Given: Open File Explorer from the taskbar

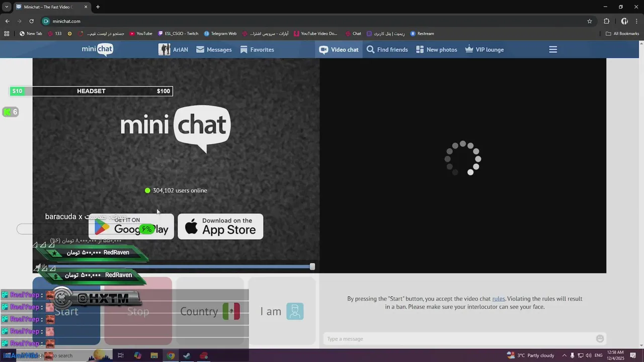Looking at the screenshot, I should coord(154,355).
